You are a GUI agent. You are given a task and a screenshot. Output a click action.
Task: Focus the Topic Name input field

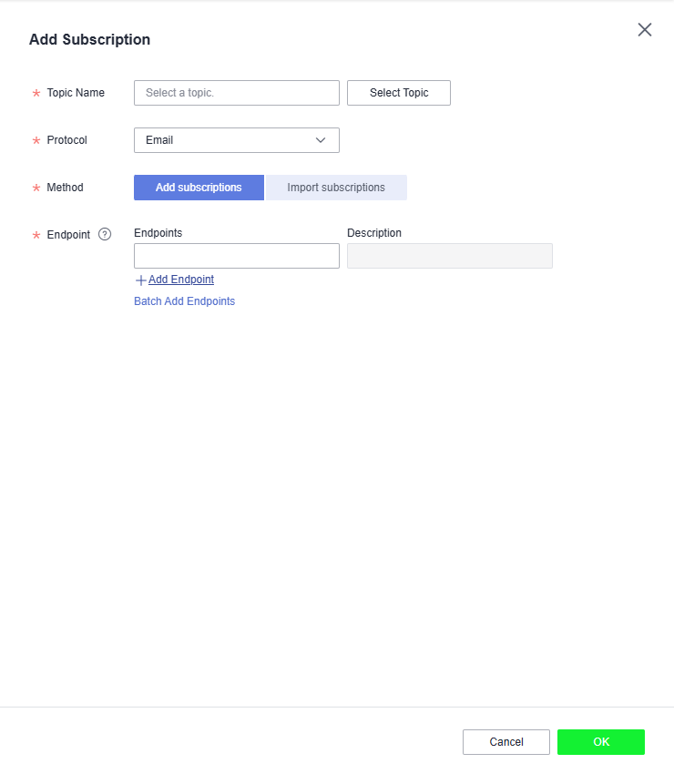[236, 93]
